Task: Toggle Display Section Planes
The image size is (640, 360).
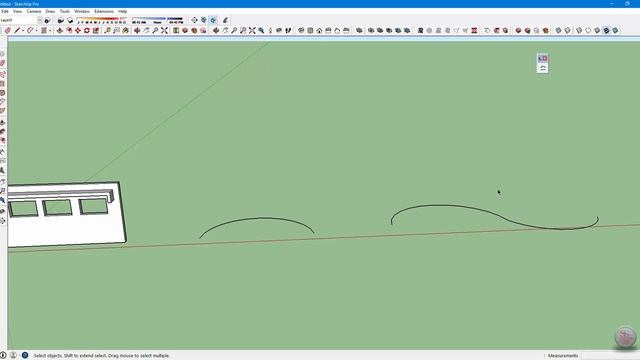Action: pyautogui.click(x=204, y=20)
